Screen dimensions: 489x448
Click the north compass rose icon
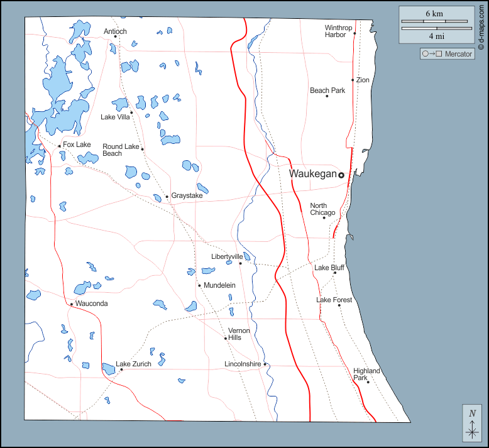(x=471, y=423)
